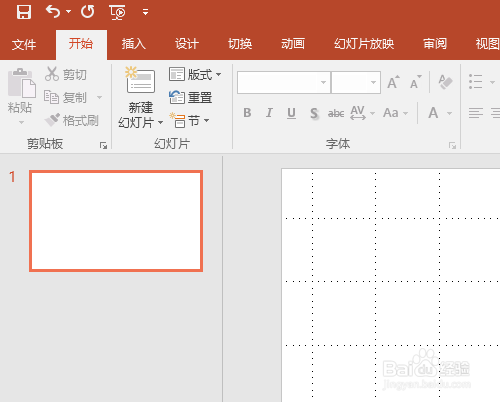Toggle Bold formatting
This screenshot has height=402, width=500.
[247, 113]
